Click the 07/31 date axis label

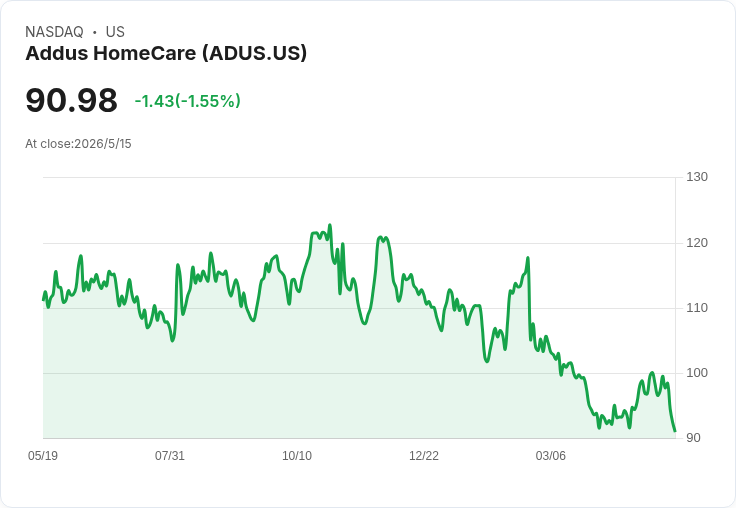coord(170,455)
